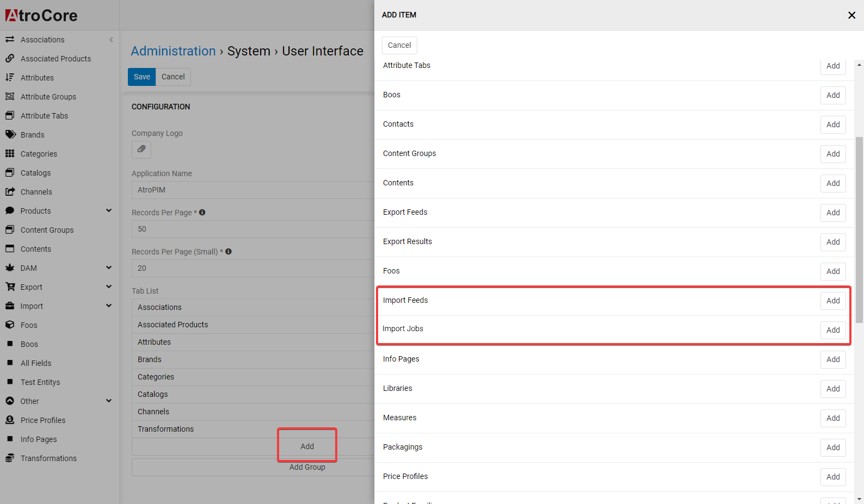Add the Contacts item
The image size is (864, 504).
[833, 125]
